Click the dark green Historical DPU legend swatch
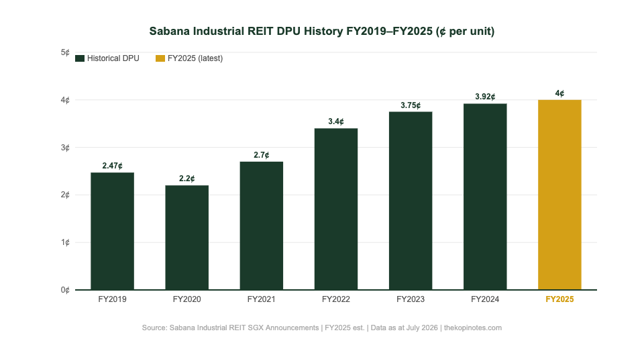This screenshot has height=349, width=644. coord(80,58)
